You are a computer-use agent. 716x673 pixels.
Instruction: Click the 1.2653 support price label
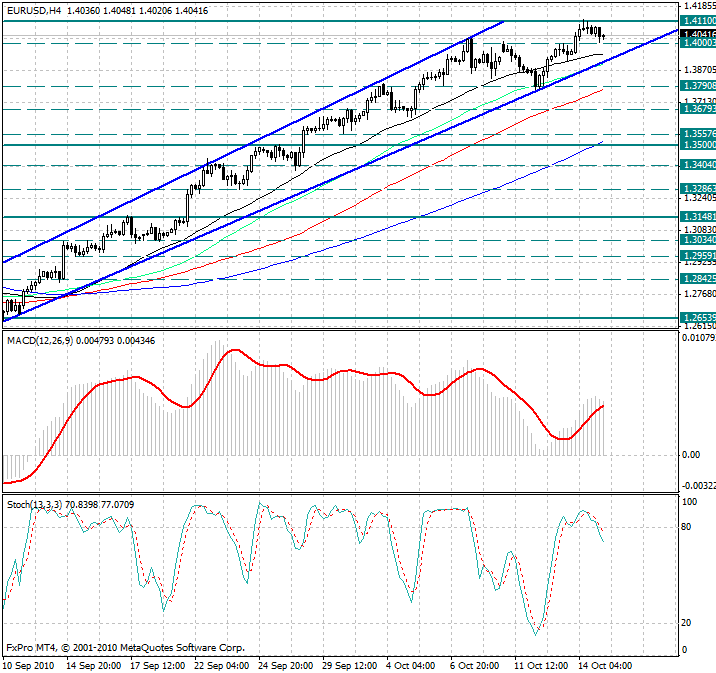698,317
